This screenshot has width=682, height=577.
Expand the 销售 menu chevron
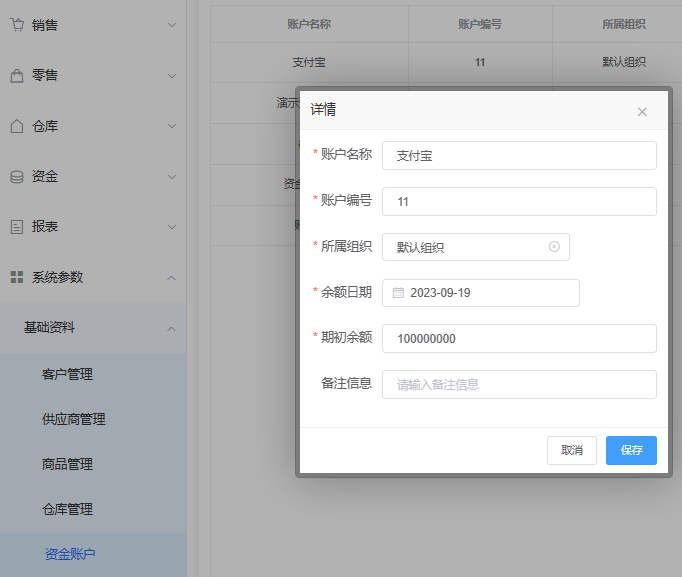(172, 25)
